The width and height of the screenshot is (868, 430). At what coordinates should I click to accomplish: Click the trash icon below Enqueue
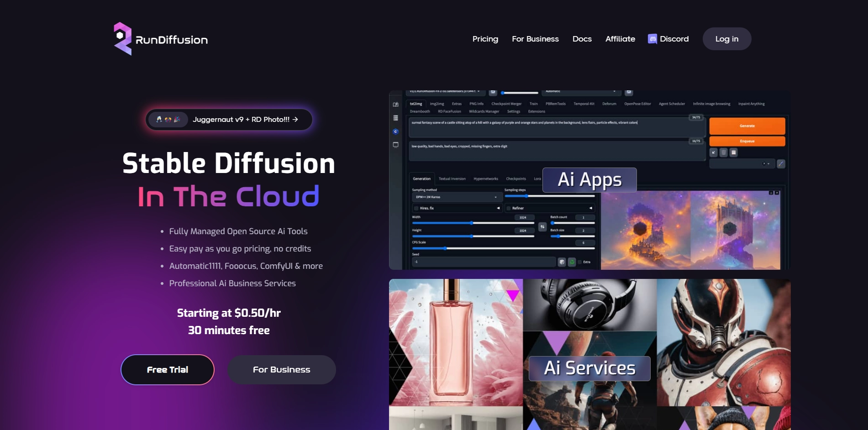pos(724,152)
